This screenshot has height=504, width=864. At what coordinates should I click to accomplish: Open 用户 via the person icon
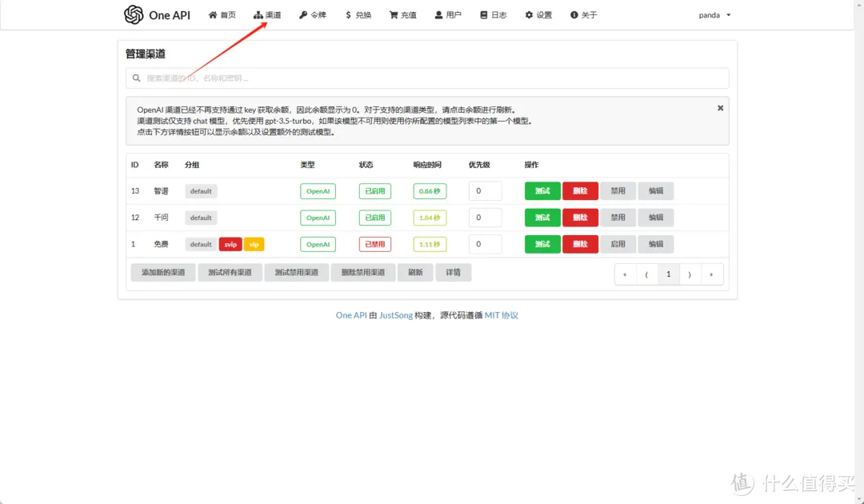click(x=438, y=14)
